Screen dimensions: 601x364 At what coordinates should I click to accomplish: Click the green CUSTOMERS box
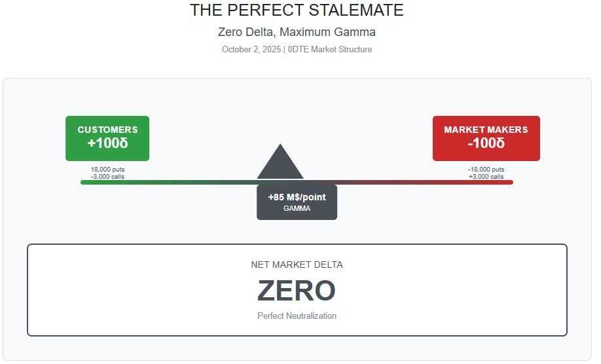pyautogui.click(x=107, y=138)
